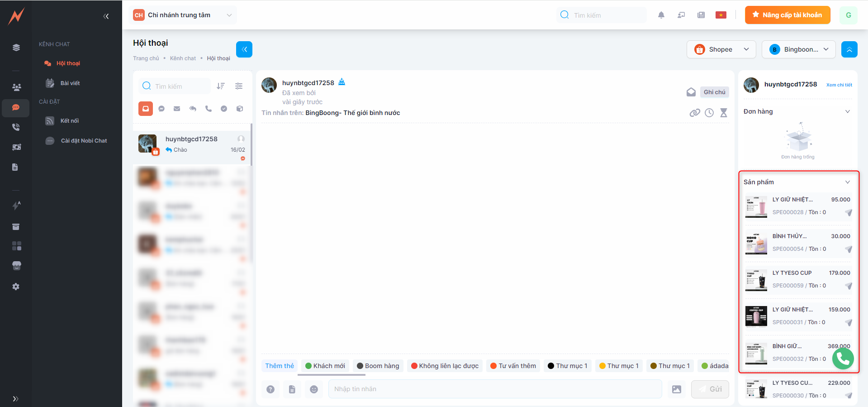The width and height of the screenshot is (868, 407).
Task: Toggle the Boom hàng tag
Action: pyautogui.click(x=378, y=366)
